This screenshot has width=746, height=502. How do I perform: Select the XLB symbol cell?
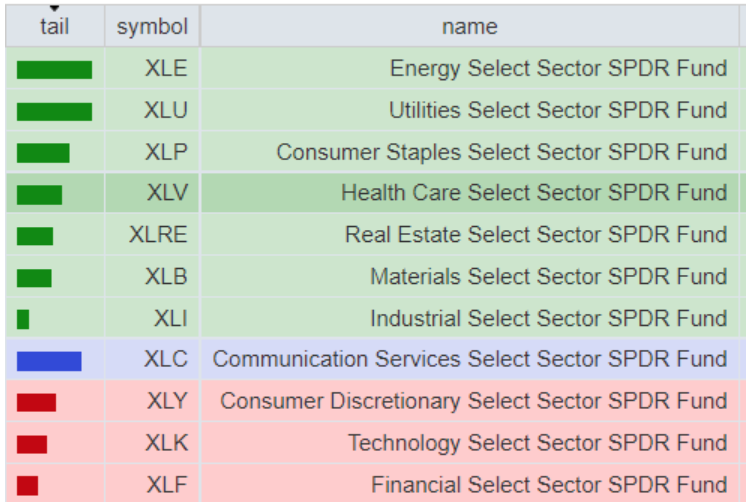(166, 276)
